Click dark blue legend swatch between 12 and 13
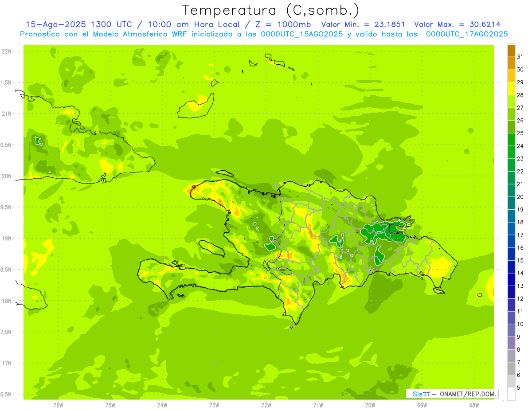The image size is (532, 411). click(x=511, y=292)
